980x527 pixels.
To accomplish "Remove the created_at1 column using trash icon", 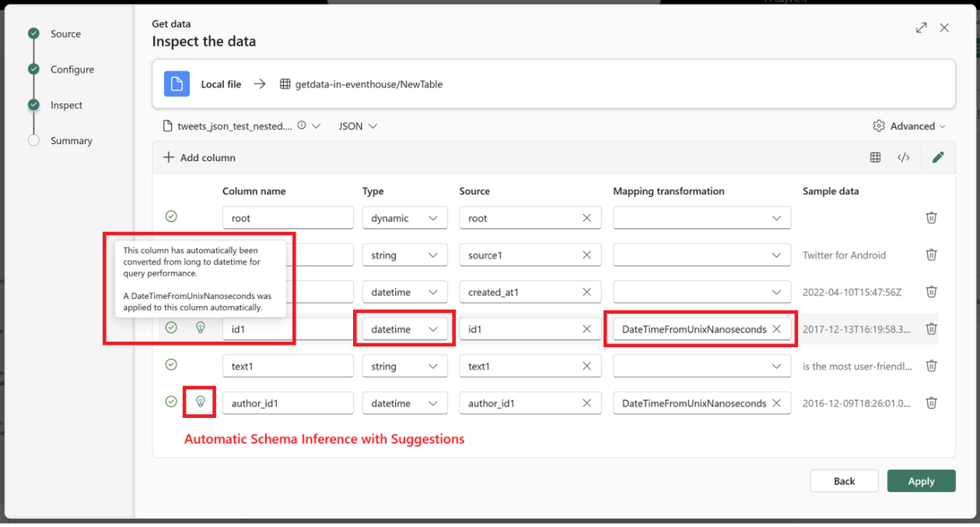I will (931, 292).
